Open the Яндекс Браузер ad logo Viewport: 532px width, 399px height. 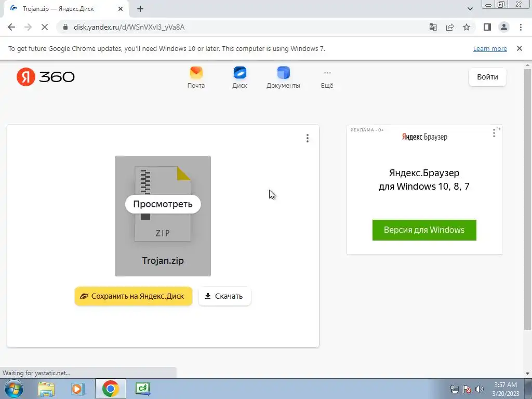424,137
